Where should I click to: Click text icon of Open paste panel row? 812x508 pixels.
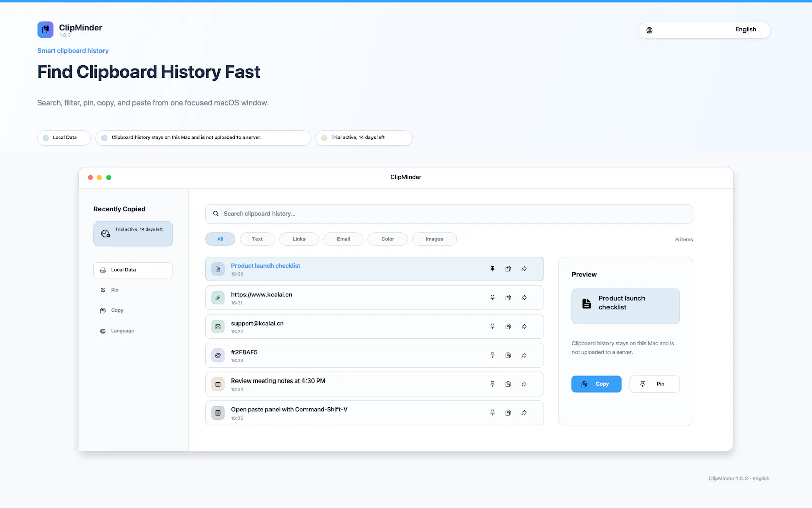point(218,413)
